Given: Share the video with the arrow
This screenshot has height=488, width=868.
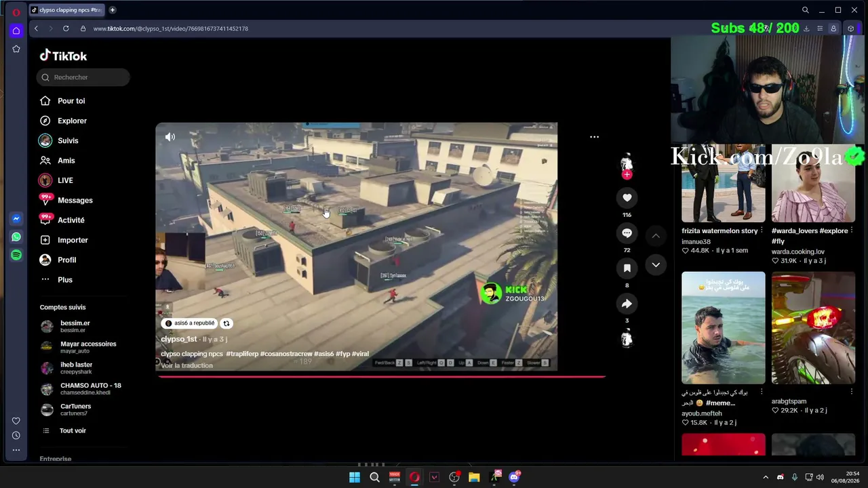Looking at the screenshot, I should (x=627, y=304).
